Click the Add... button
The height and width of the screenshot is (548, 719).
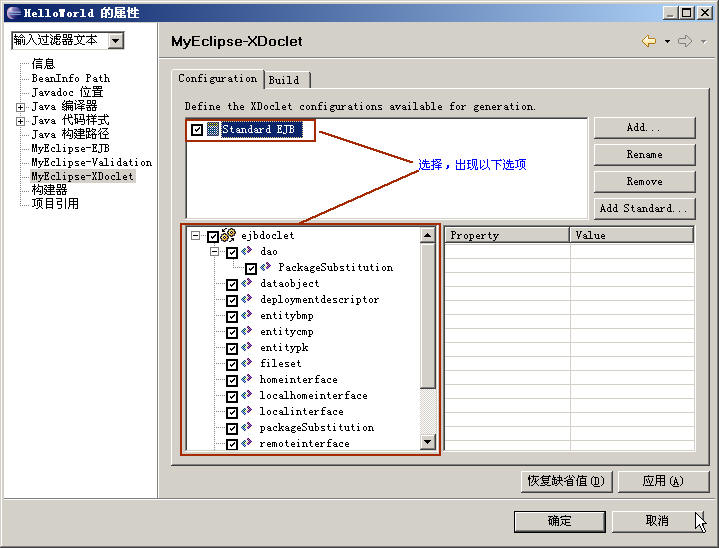pos(644,127)
